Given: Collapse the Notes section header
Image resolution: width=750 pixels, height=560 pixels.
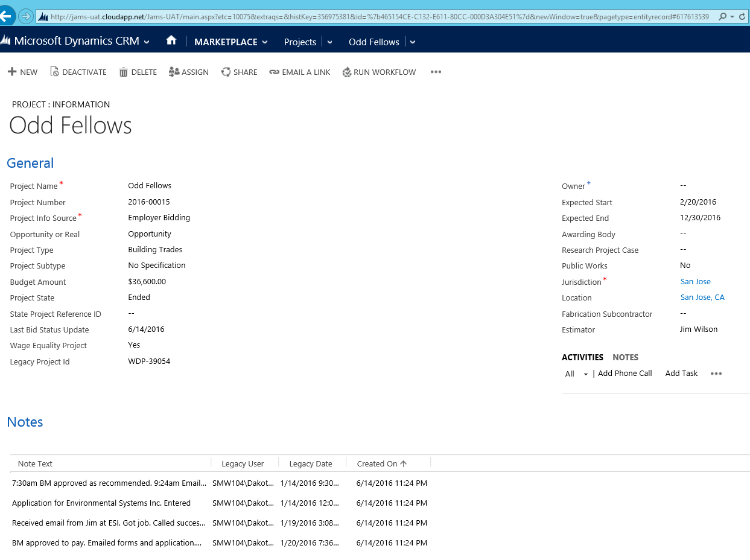Looking at the screenshot, I should 25,422.
